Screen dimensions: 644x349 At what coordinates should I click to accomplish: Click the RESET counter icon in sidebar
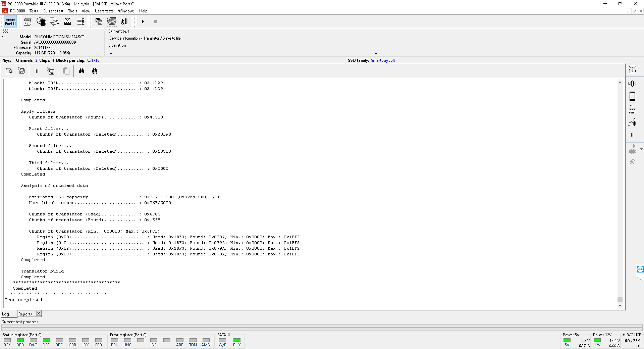click(x=632, y=109)
